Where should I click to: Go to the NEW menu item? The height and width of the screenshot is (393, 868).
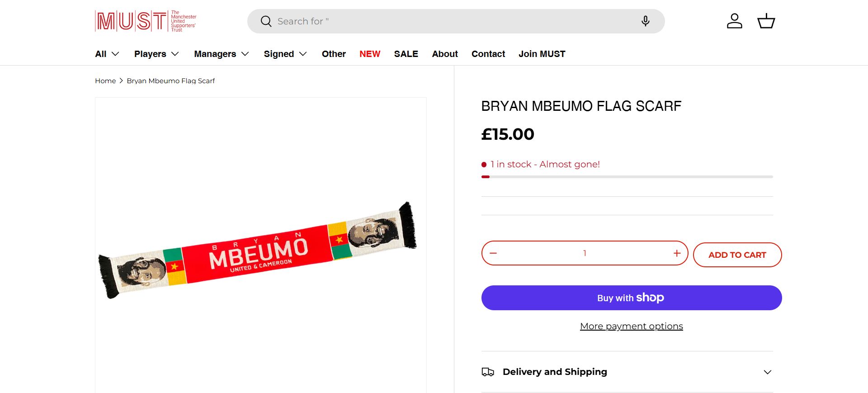(x=369, y=54)
